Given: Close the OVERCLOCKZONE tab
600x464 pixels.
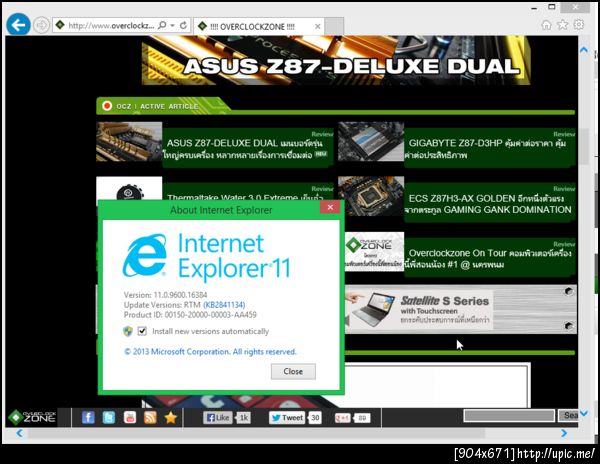Looking at the screenshot, I should (317, 26).
